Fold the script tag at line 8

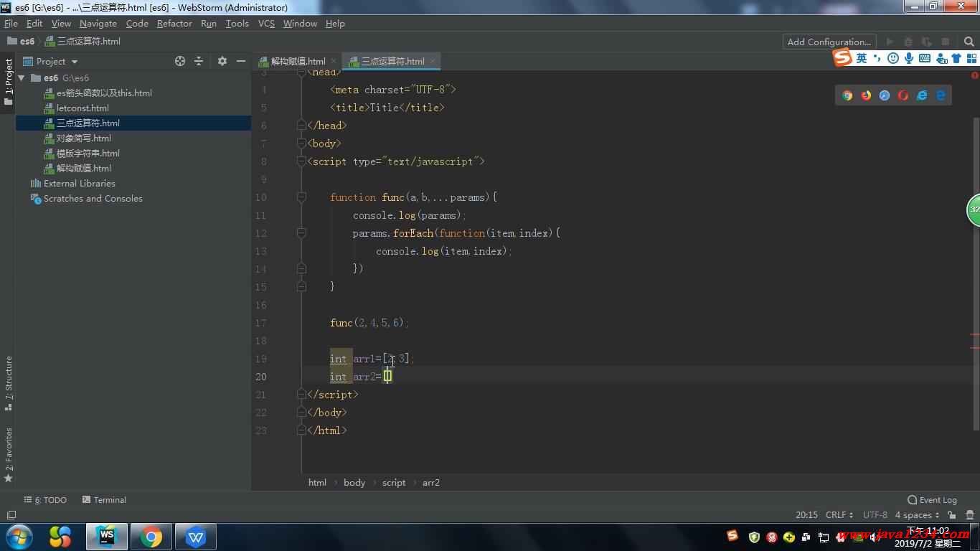301,161
